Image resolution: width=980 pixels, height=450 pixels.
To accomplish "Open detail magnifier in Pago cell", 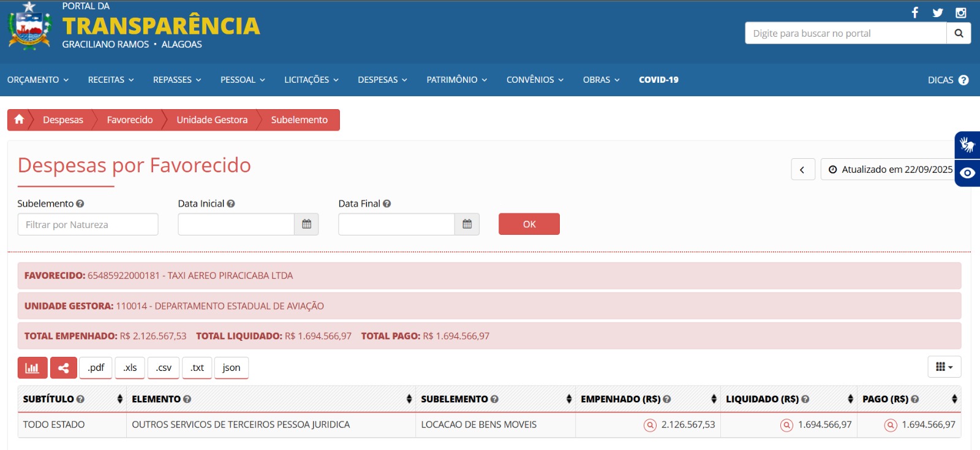I will pos(891,425).
